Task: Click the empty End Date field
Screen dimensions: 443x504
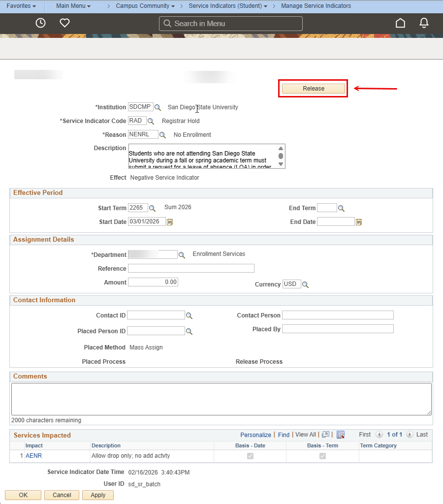Action: pyautogui.click(x=336, y=221)
